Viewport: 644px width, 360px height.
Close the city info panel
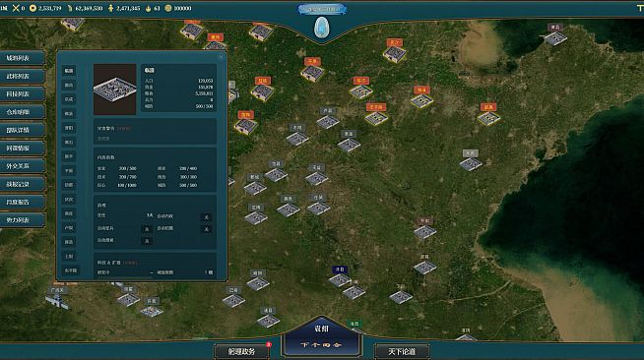click(x=222, y=57)
